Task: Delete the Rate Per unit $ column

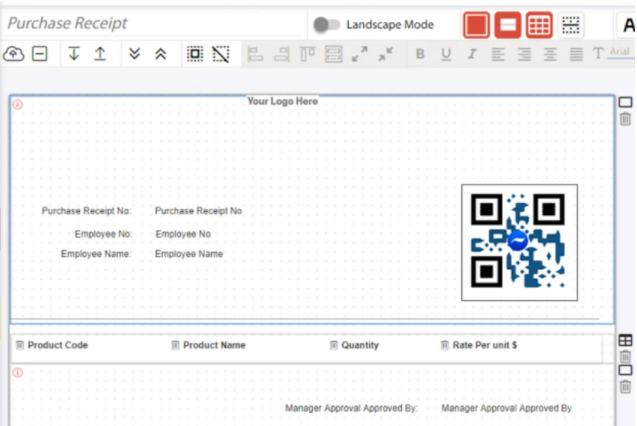Action: coord(445,345)
